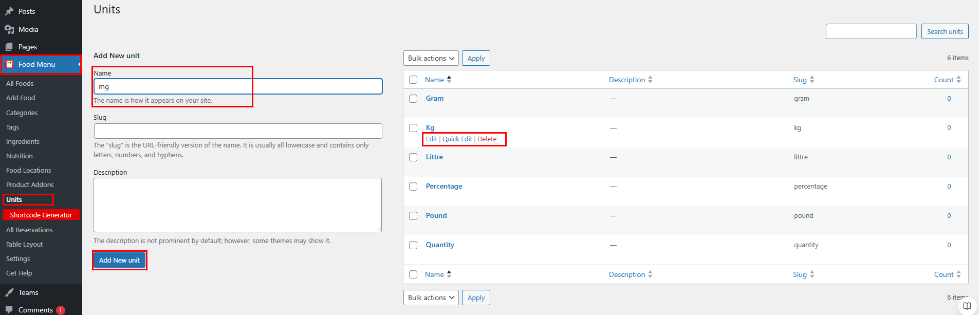Open the bottom Bulk actions dropdown
Viewport: 980px width, 315px height.
click(431, 298)
